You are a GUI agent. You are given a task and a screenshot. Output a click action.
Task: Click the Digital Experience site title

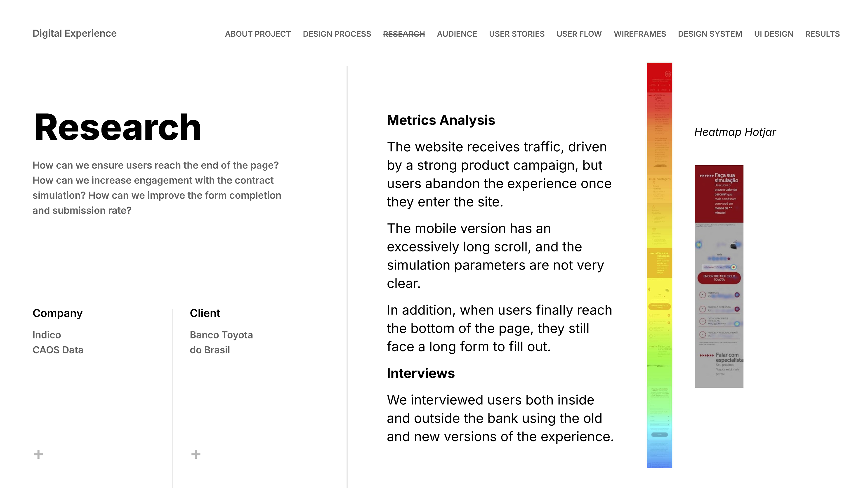pyautogui.click(x=74, y=33)
